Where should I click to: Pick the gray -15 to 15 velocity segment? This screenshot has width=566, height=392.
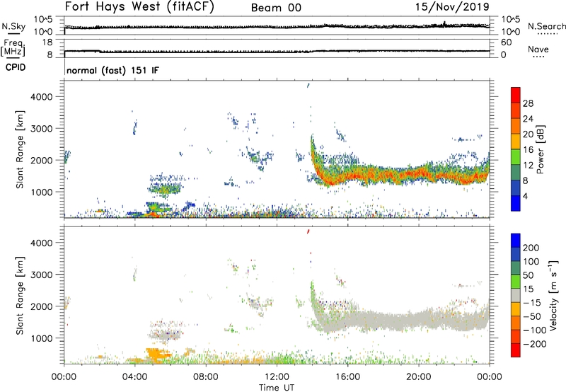tap(516, 295)
